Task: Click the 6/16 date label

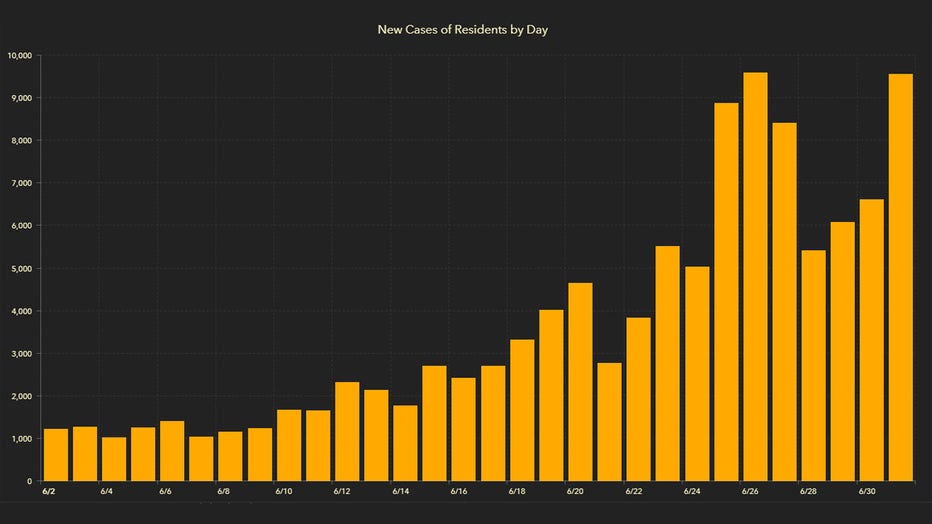Action: 459,491
